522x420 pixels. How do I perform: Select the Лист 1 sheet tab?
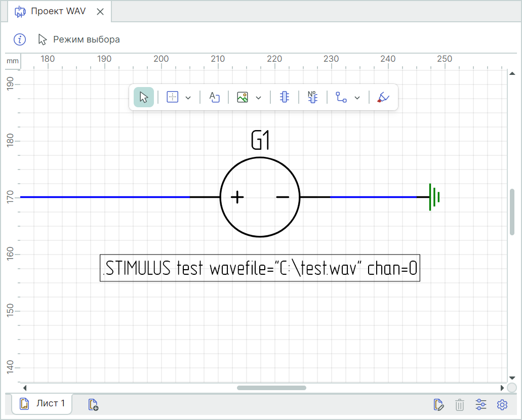coord(43,404)
